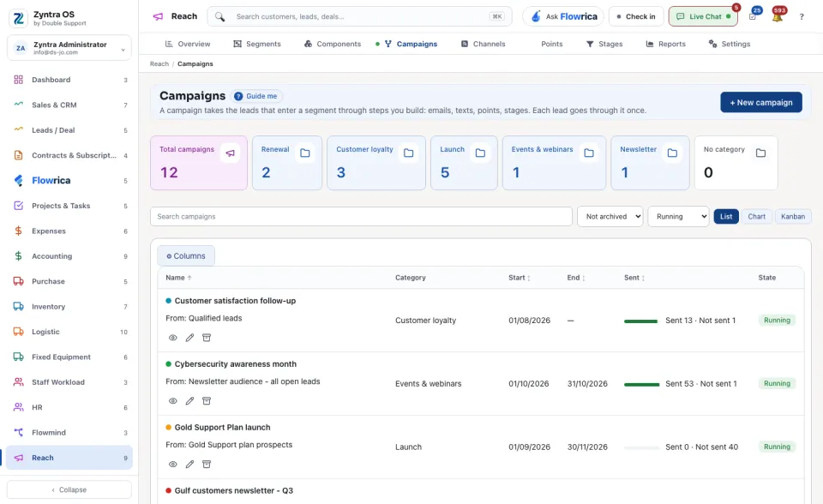Click the Cybersecurity awareness month sent progress bar
823x504 pixels.
[641, 384]
